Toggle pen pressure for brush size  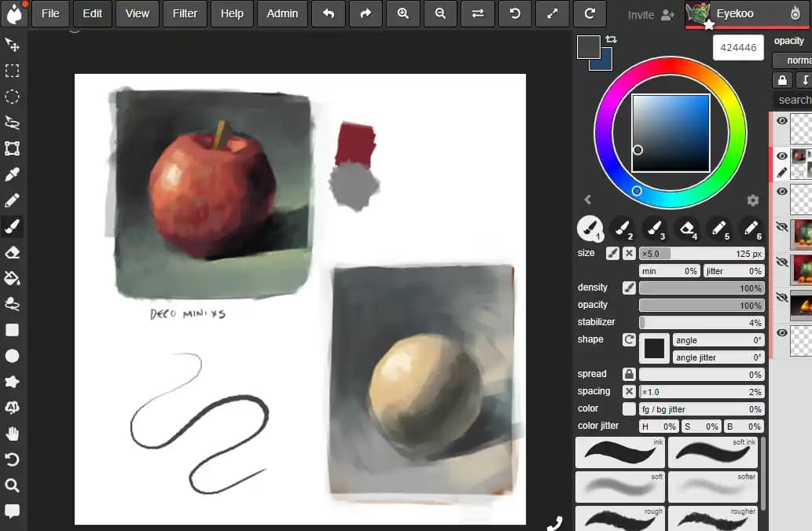point(612,253)
